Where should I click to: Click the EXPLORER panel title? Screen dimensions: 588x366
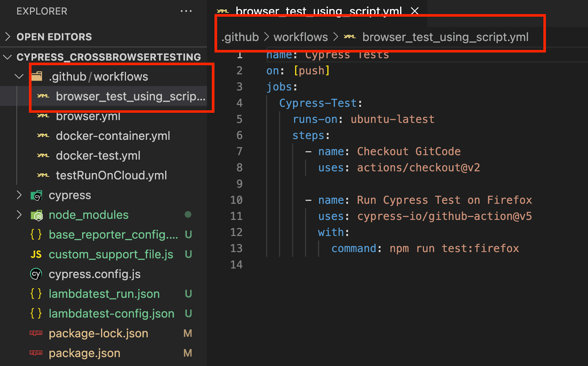tap(42, 11)
